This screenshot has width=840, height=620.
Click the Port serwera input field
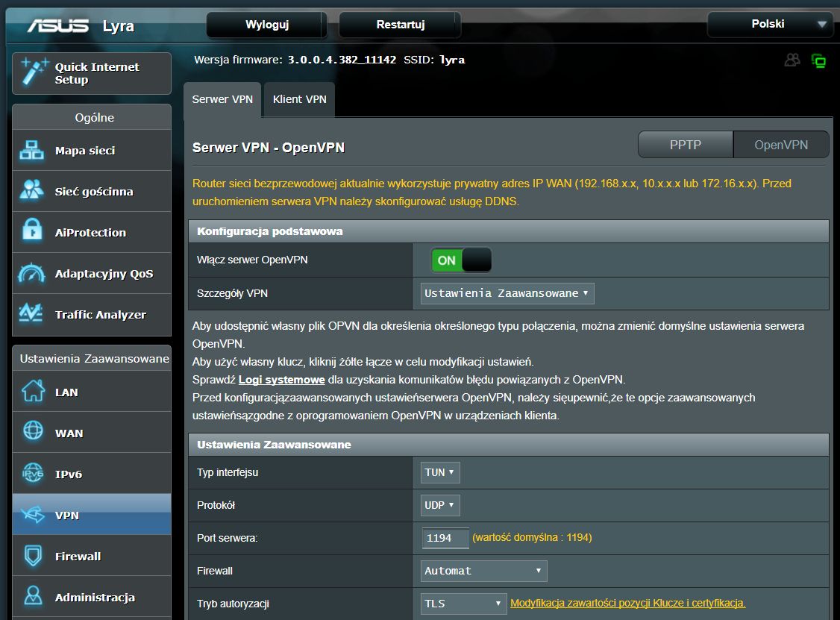[445, 538]
